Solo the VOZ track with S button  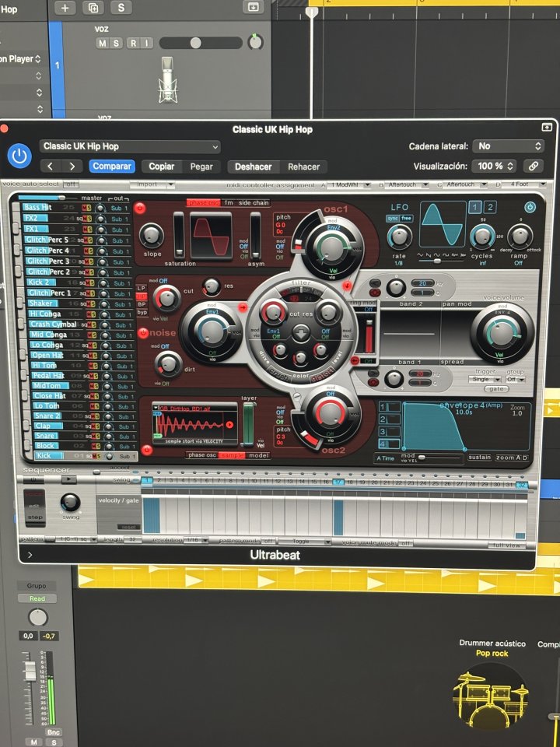click(x=116, y=43)
